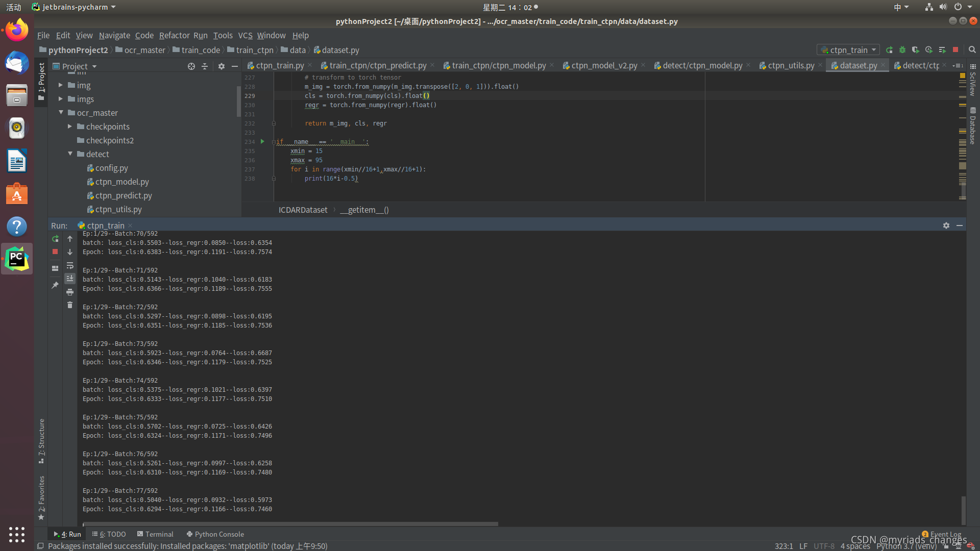The height and width of the screenshot is (551, 980).
Task: Collapse the detect folder
Action: [70, 154]
